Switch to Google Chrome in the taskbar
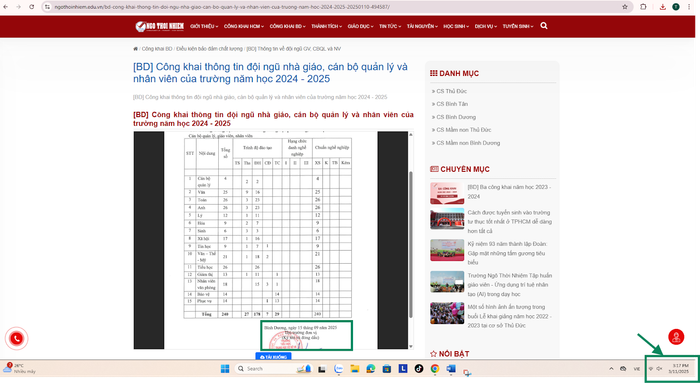Screen dimensions: 700x383 pyautogui.click(x=435, y=369)
